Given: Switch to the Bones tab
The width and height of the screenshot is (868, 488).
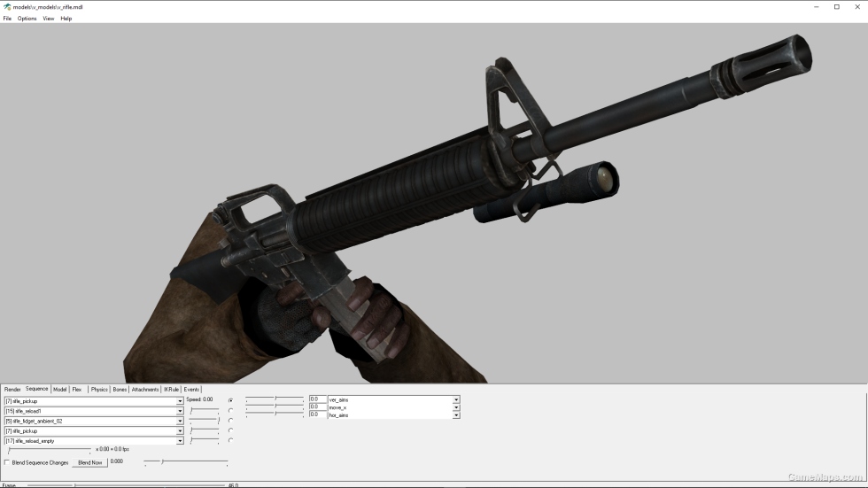Looking at the screenshot, I should (x=120, y=390).
